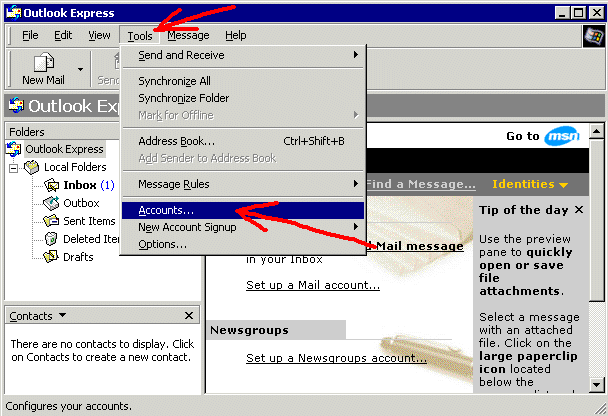608x416 pixels.
Task: Click the status bar text 'Configures your accounts.'
Action: click(x=68, y=406)
